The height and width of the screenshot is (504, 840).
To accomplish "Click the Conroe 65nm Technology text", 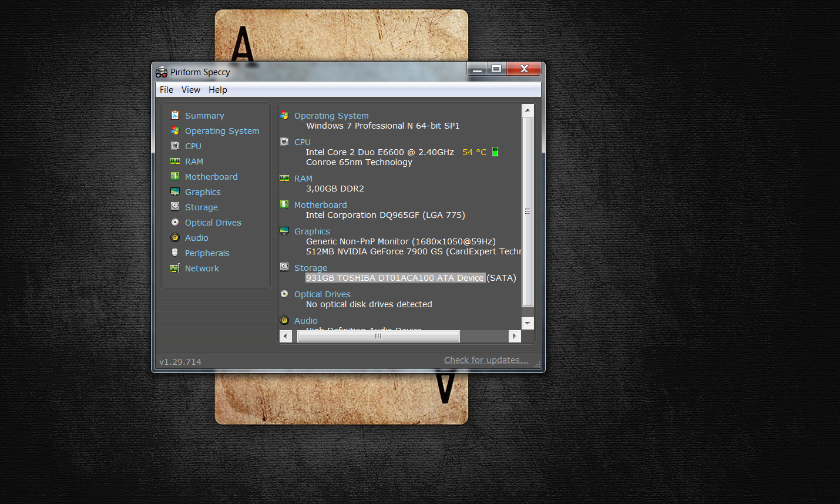I will [x=359, y=162].
